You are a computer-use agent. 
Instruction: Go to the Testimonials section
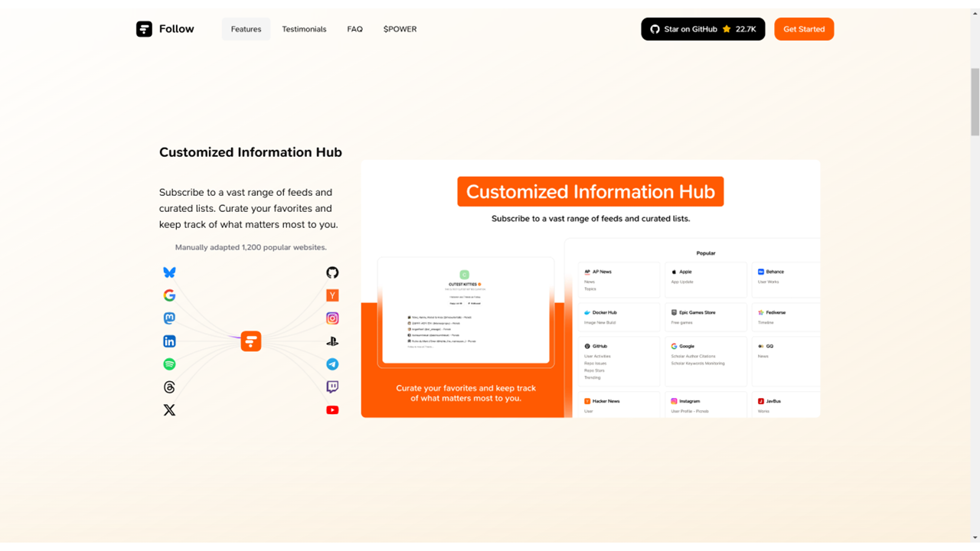coord(304,29)
